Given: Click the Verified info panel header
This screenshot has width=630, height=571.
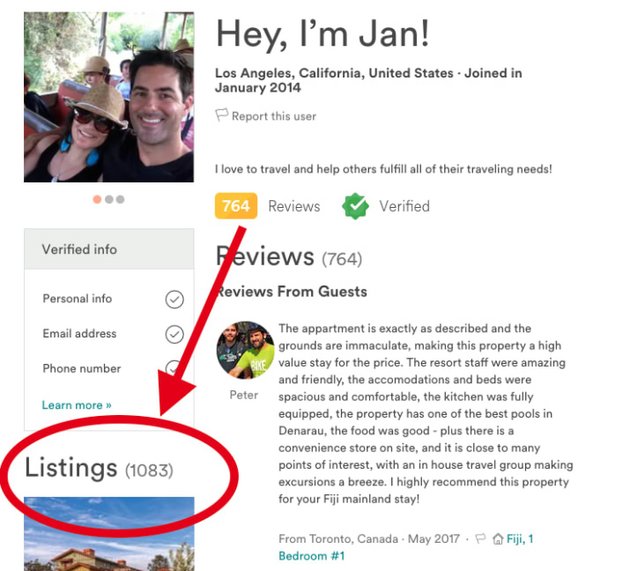Looking at the screenshot, I should (108, 249).
